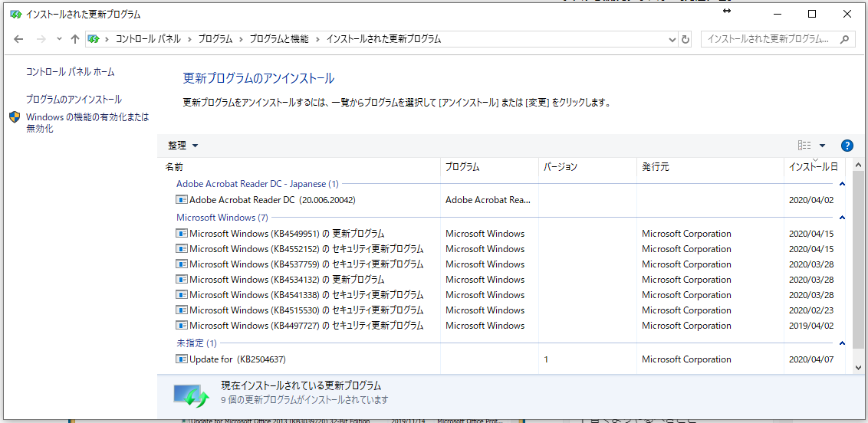Viewport: 868px width, 423px height.
Task: Open プログラムのアンインストール link
Action: (x=74, y=100)
